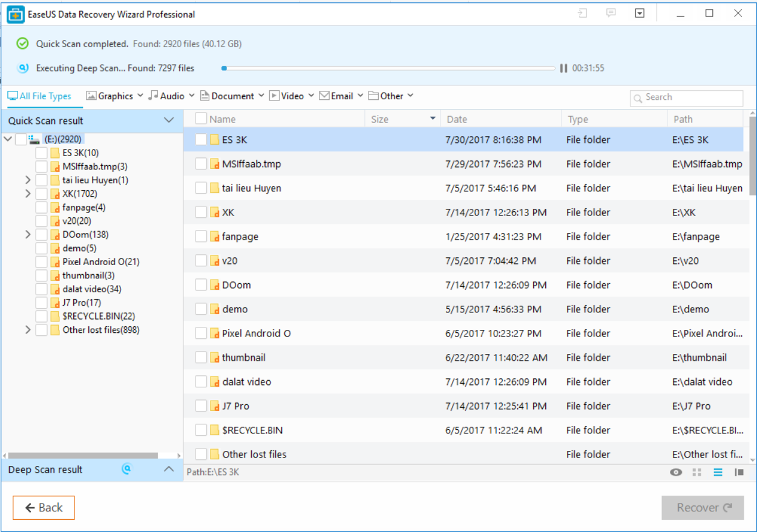Click the ES 3K folder icon in list

214,140
